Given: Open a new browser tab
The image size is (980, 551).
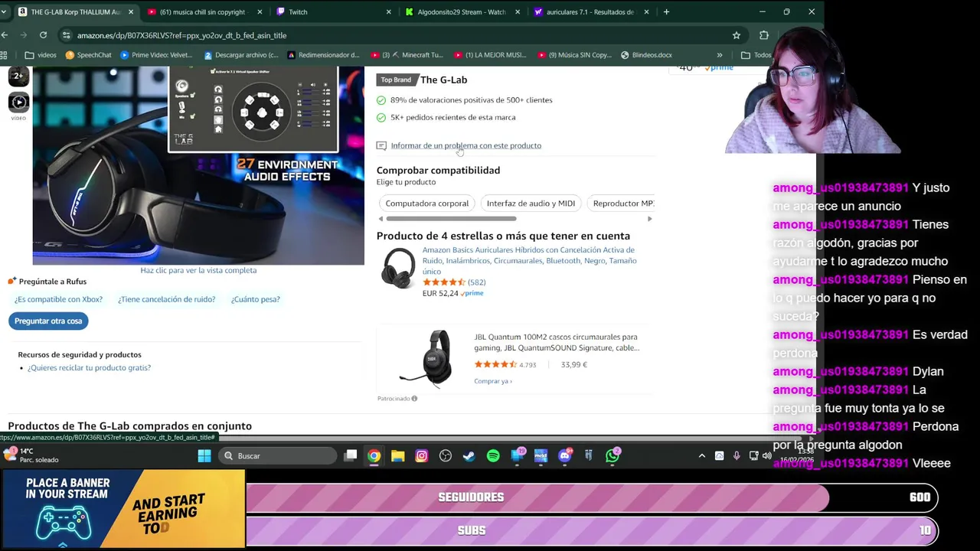Looking at the screenshot, I should pos(666,11).
